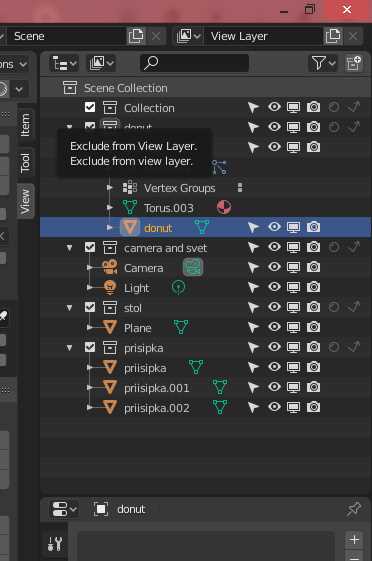Viewport: 372px width, 561px height.
Task: Open the Outliner display mode dropdown
Action: [101, 64]
